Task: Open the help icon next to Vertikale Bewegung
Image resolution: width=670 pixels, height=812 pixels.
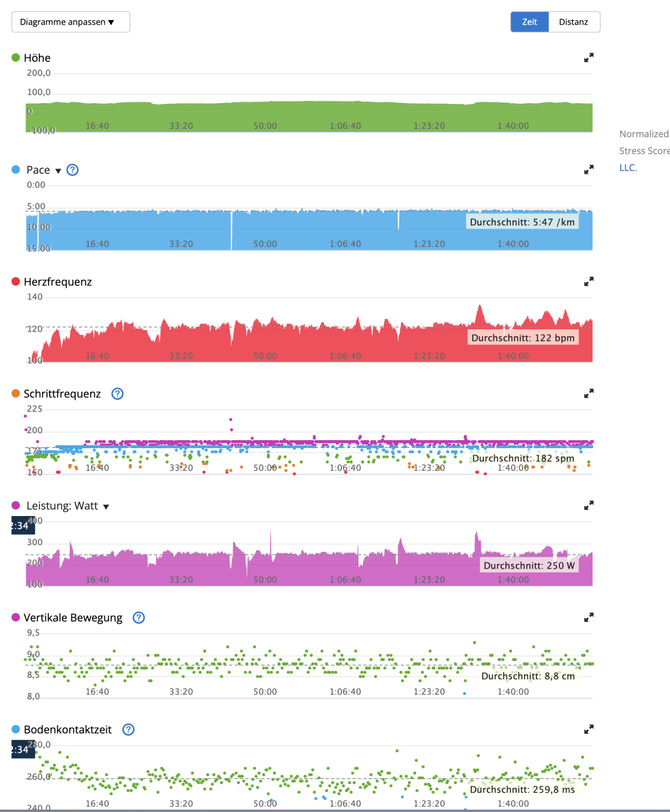Action: tap(139, 618)
